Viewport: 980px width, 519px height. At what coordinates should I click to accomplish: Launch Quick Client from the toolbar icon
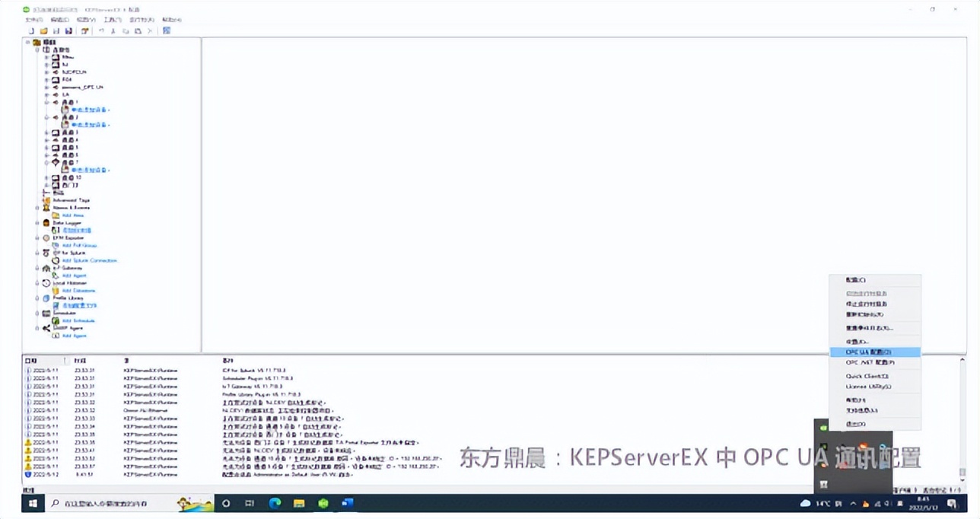click(x=167, y=31)
